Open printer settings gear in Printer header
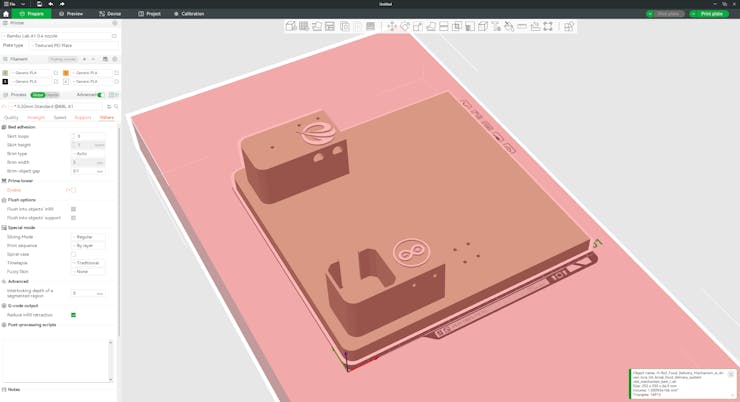740x402 pixels. pos(115,23)
